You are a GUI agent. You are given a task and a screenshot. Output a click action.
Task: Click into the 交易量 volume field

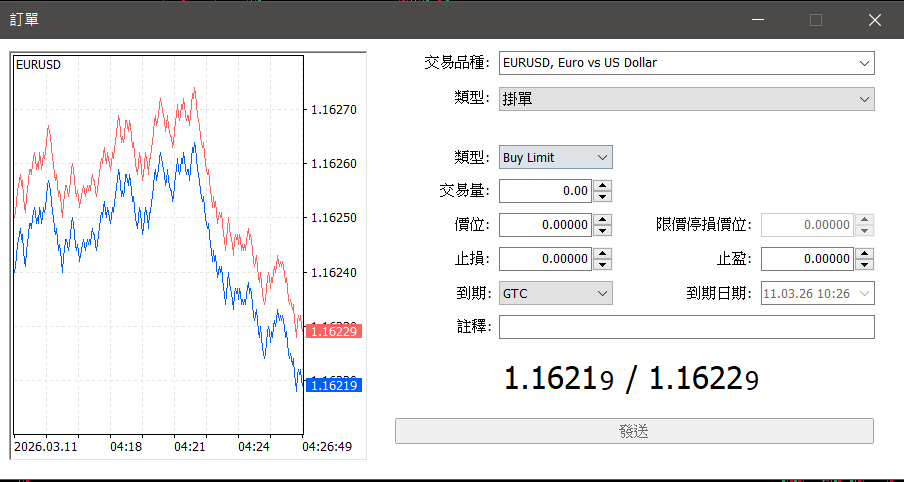tap(545, 191)
